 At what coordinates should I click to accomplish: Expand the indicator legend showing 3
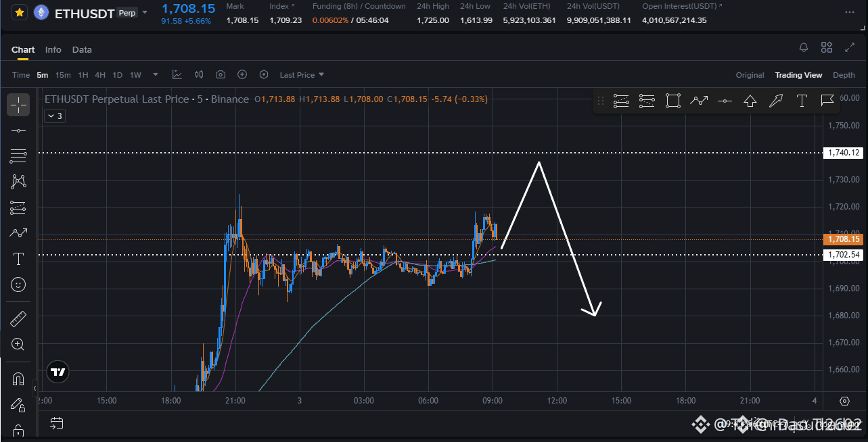tap(55, 116)
